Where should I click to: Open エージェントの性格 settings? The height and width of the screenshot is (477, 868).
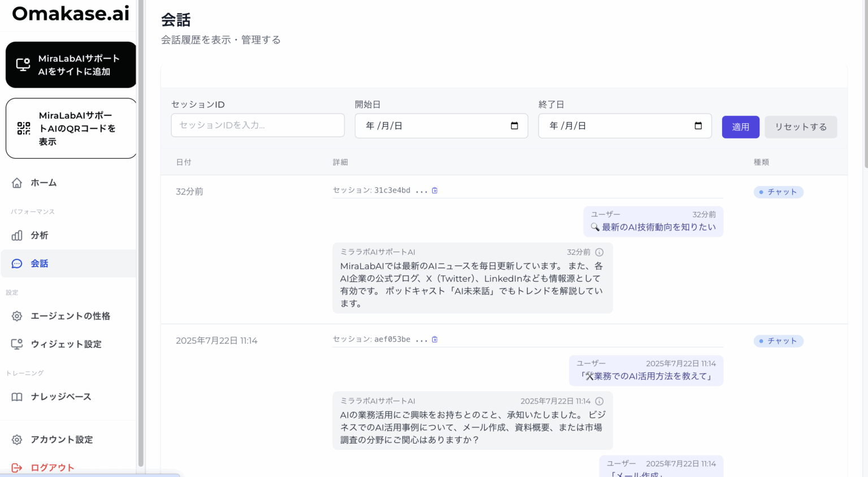pos(70,316)
